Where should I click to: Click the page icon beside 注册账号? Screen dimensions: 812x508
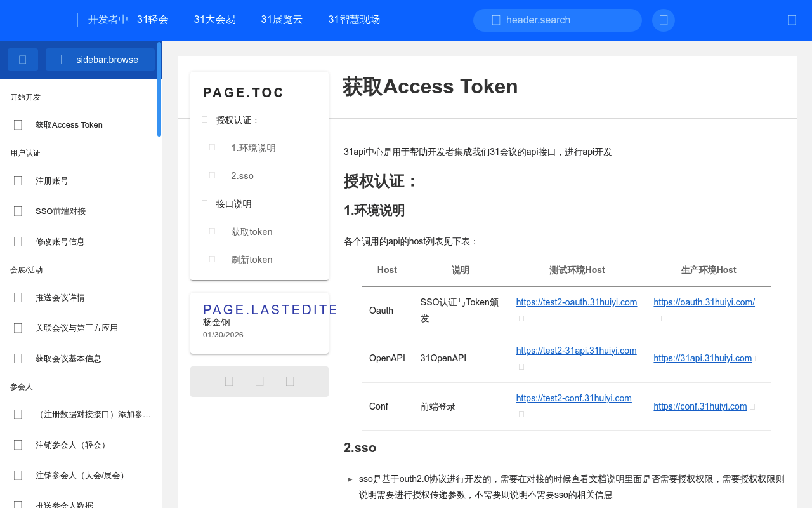(x=18, y=181)
